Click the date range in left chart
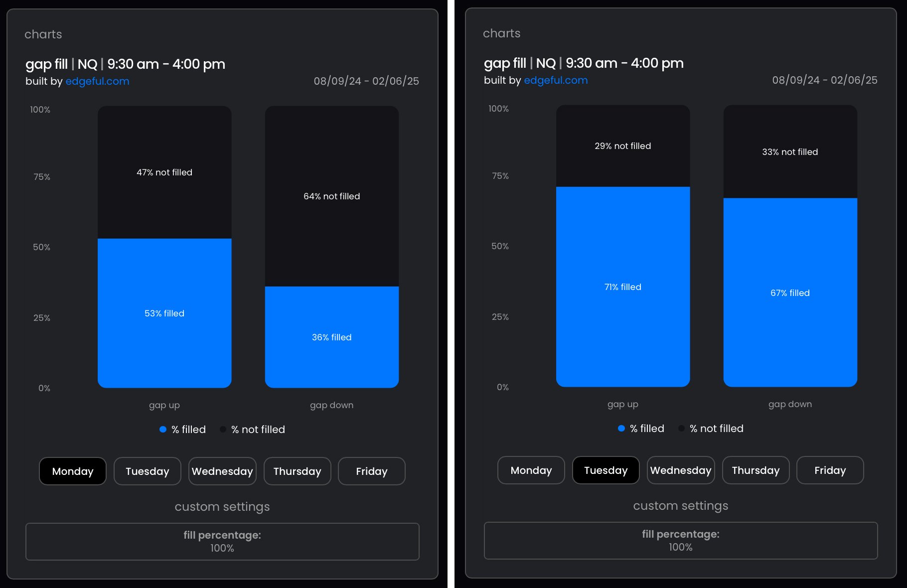The height and width of the screenshot is (588, 907). tap(366, 81)
